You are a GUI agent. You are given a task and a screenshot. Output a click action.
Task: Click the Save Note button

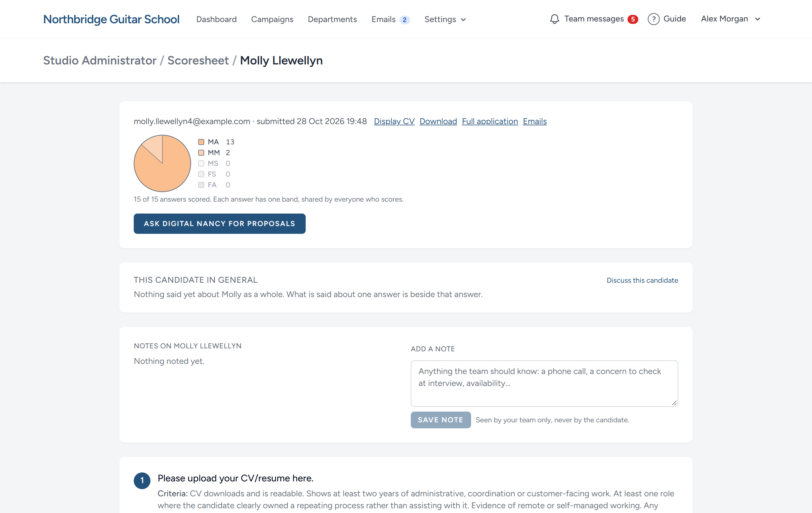click(x=440, y=420)
